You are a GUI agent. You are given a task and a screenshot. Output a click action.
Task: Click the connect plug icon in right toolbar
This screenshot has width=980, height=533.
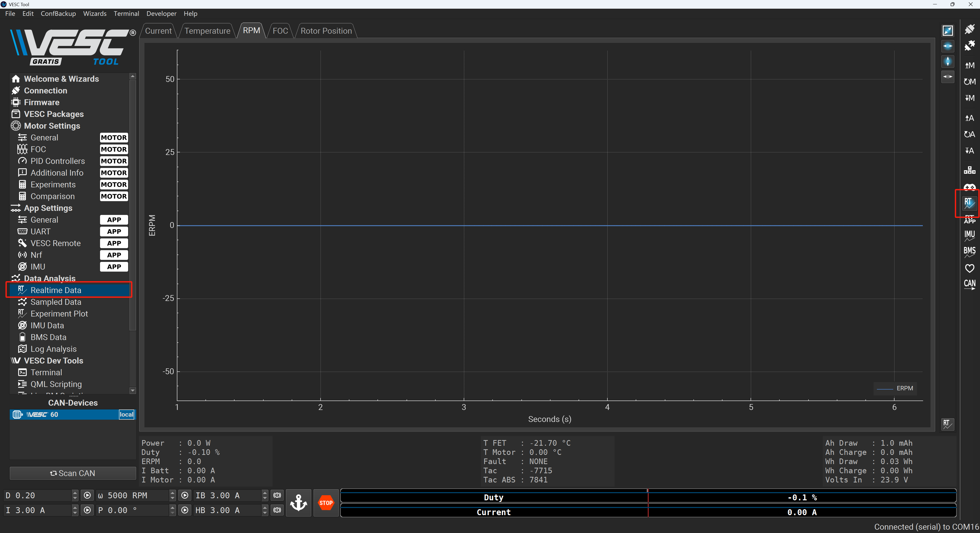(x=970, y=29)
